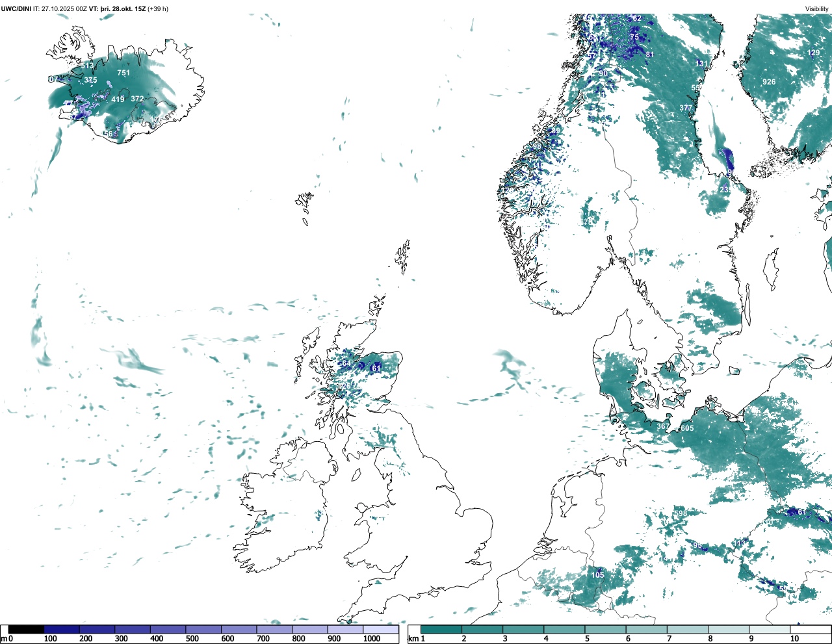
Task: Choose the 300 m colour band
Action: 133,629
